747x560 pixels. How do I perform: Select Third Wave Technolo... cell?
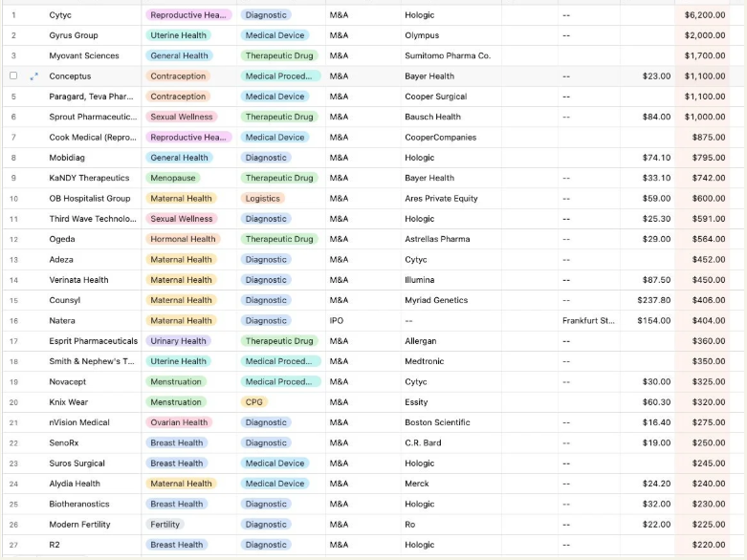point(93,219)
